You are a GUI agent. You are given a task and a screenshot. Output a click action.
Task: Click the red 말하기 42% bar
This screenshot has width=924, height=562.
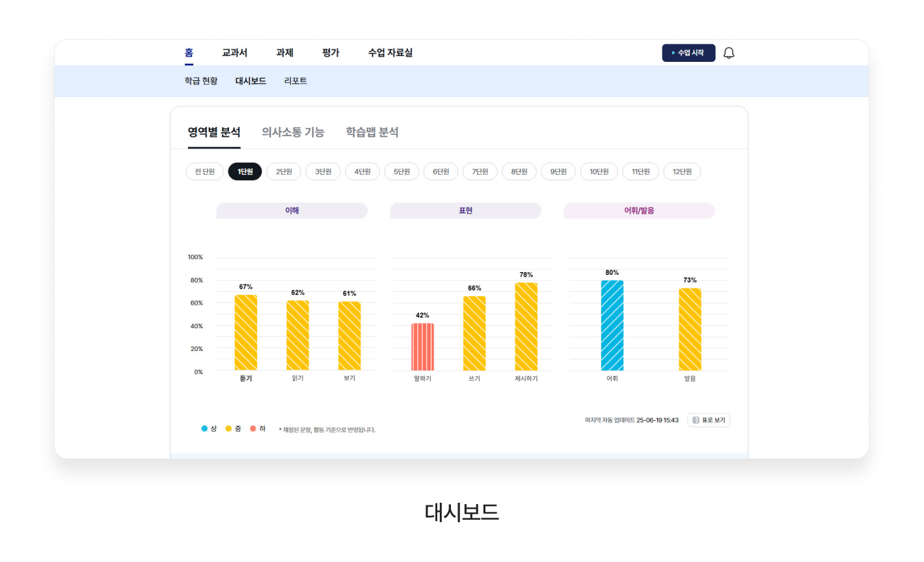point(422,346)
